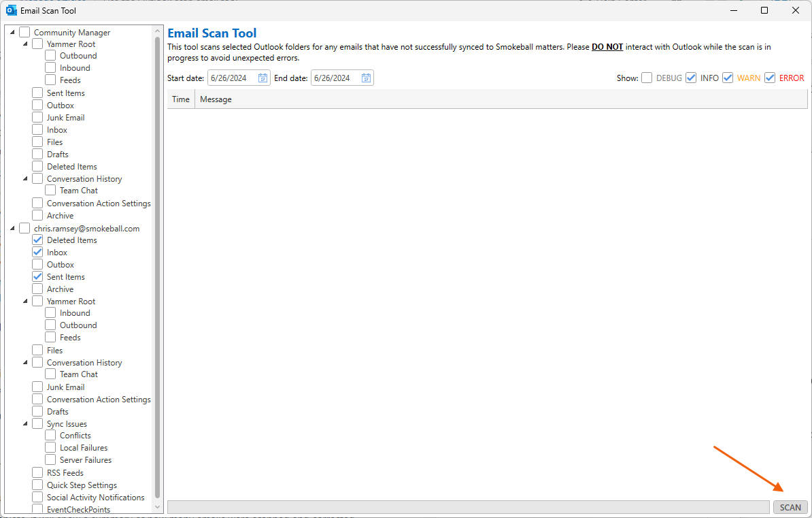Collapse Yammer Root under Community Manager
Screen dimensions: 812x518
click(x=25, y=44)
